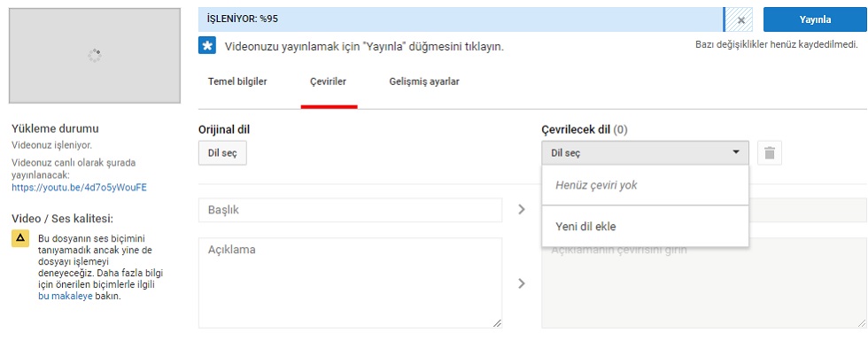This screenshot has height=340, width=868.
Task: Open the youtu.be video link
Action: pyautogui.click(x=79, y=187)
